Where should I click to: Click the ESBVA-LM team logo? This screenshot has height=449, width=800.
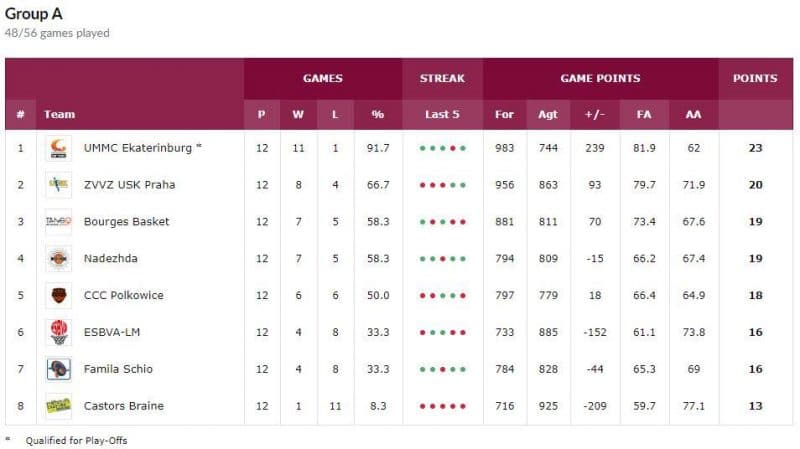[x=58, y=332]
